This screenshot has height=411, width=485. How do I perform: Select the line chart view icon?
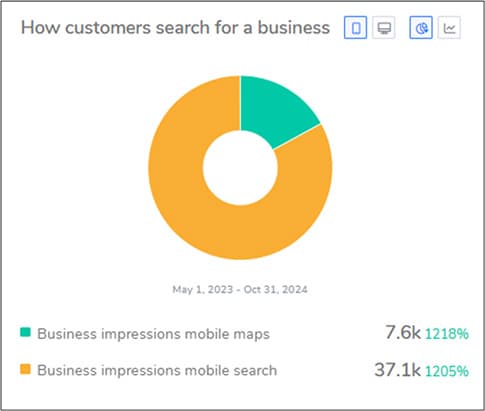pyautogui.click(x=449, y=28)
